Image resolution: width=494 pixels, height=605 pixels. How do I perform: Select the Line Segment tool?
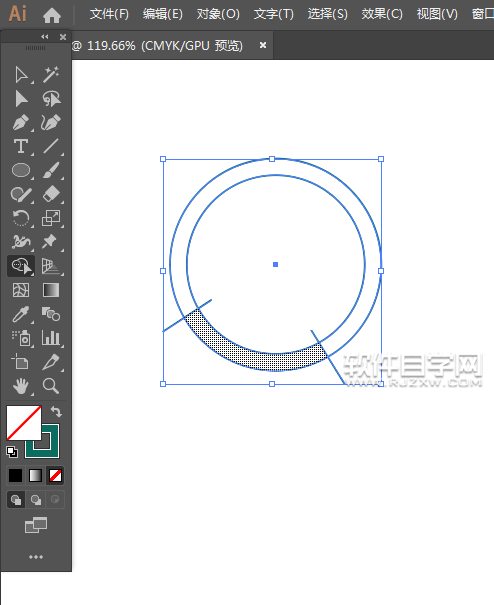point(51,147)
